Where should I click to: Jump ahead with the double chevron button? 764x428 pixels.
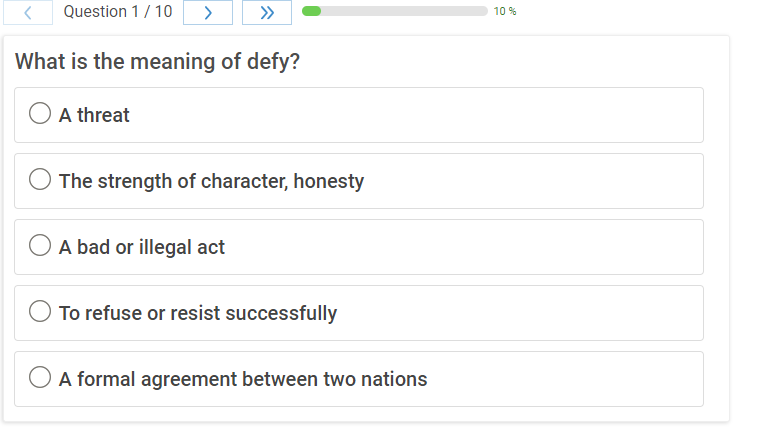(x=266, y=12)
